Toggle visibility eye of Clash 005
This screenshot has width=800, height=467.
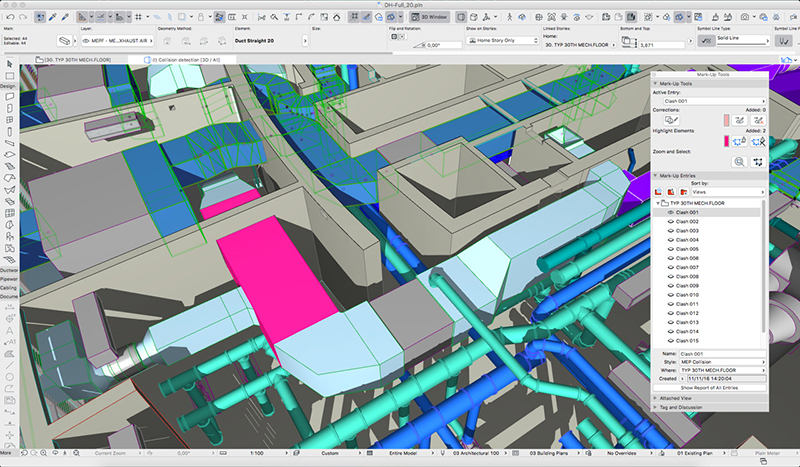point(671,249)
